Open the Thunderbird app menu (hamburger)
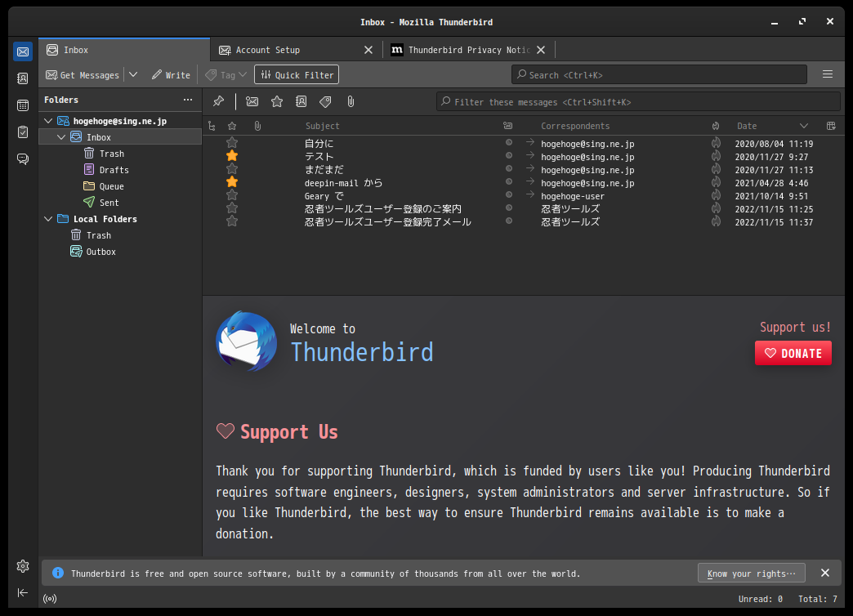Viewport: 853px width, 616px height. tap(828, 74)
